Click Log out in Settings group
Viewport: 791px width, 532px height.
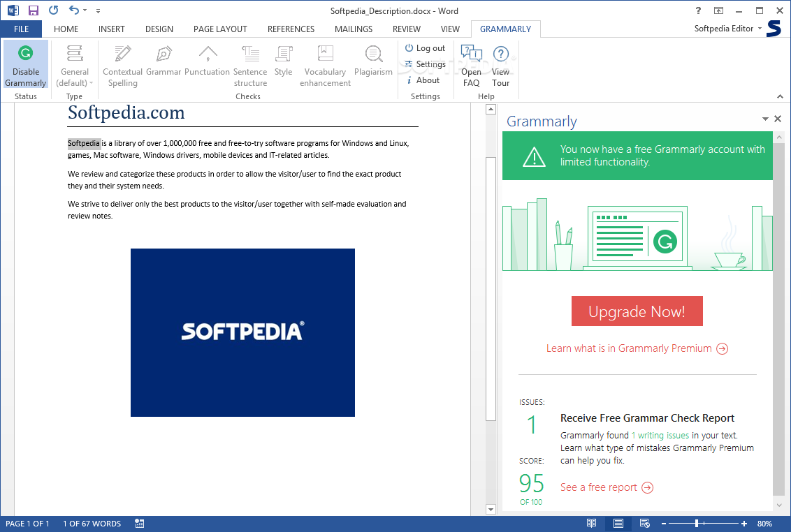pos(426,48)
